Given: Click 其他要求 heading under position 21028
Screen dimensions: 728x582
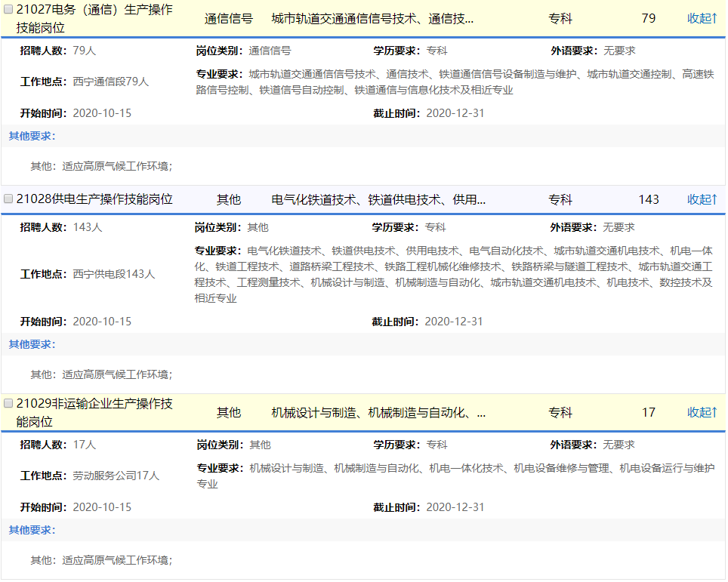Looking at the screenshot, I should click(x=32, y=344).
